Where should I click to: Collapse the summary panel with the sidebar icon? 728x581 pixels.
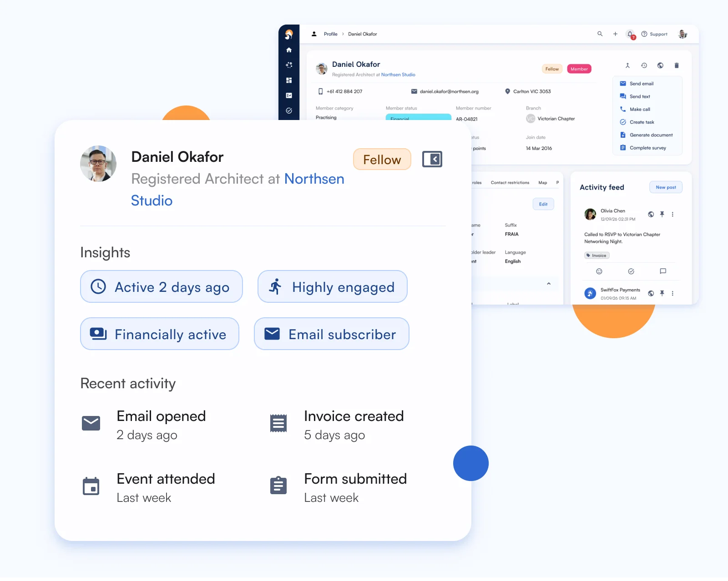(432, 159)
